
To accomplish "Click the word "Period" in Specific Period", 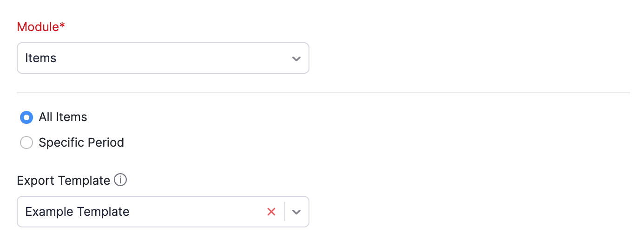I will [x=104, y=142].
